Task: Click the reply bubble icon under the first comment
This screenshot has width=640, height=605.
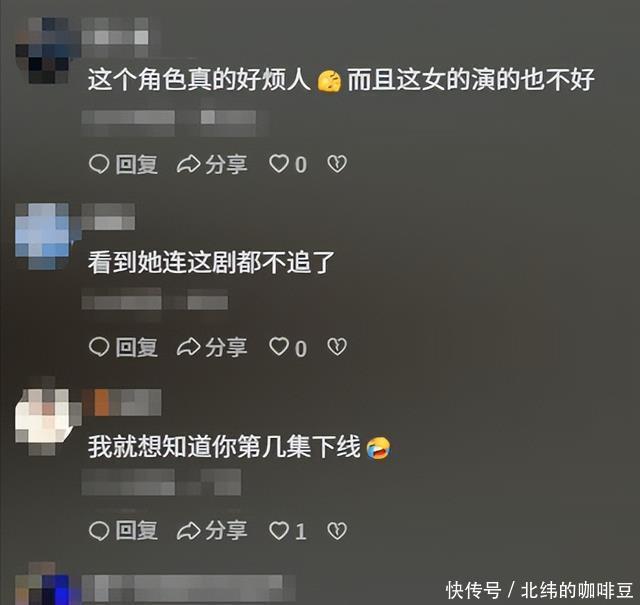Action: [x=99, y=165]
